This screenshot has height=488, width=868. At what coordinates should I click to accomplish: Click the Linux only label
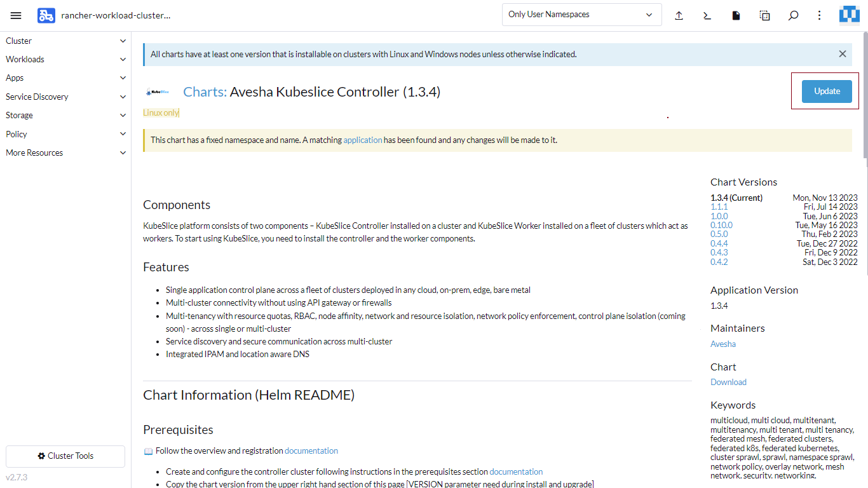coord(161,112)
